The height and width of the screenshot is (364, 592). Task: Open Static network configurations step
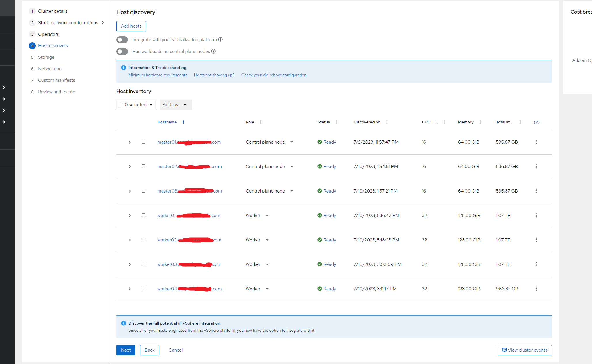tap(68, 23)
